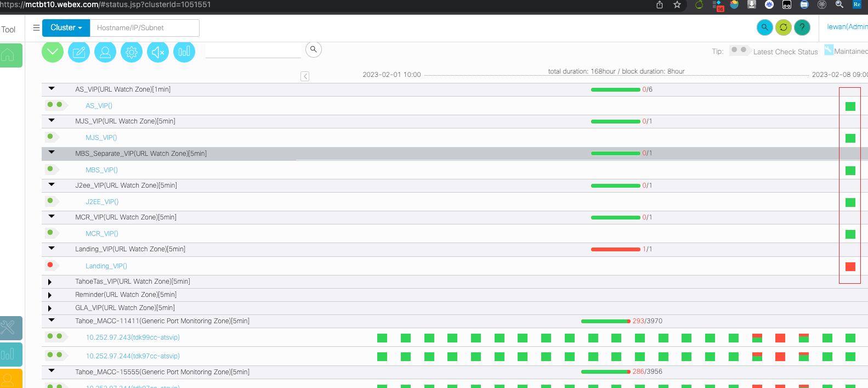Click the edit pencil circle icon

click(x=79, y=52)
